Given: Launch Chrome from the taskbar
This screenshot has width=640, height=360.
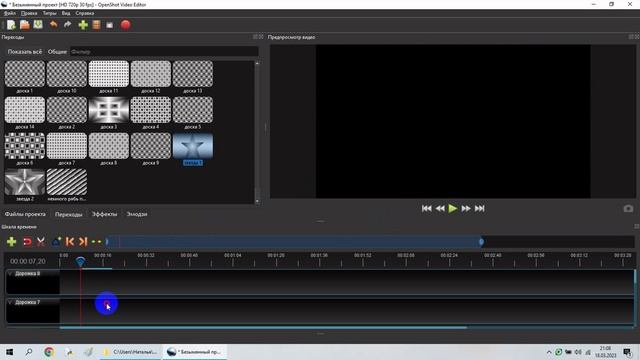Looking at the screenshot, I should [49, 351].
